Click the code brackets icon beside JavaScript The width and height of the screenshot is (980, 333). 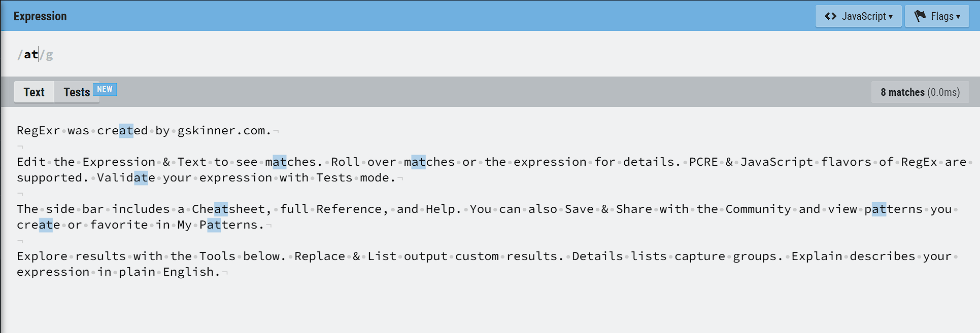(x=830, y=16)
